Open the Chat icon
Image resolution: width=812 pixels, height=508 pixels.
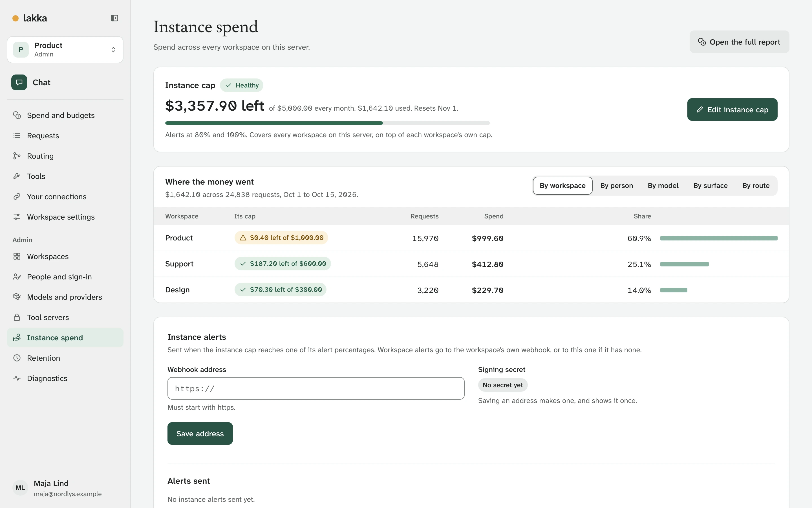tap(19, 82)
